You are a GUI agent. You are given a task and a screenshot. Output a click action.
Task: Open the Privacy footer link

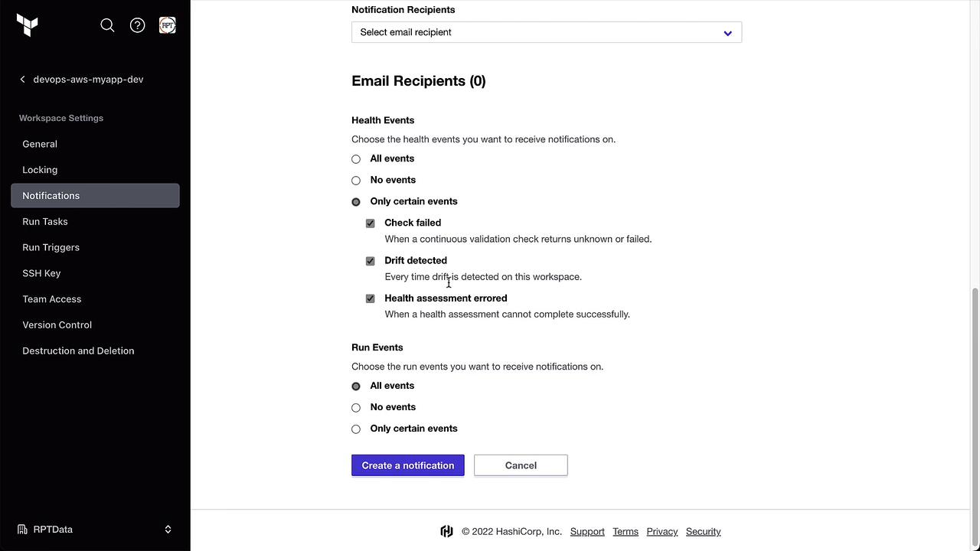click(x=661, y=532)
